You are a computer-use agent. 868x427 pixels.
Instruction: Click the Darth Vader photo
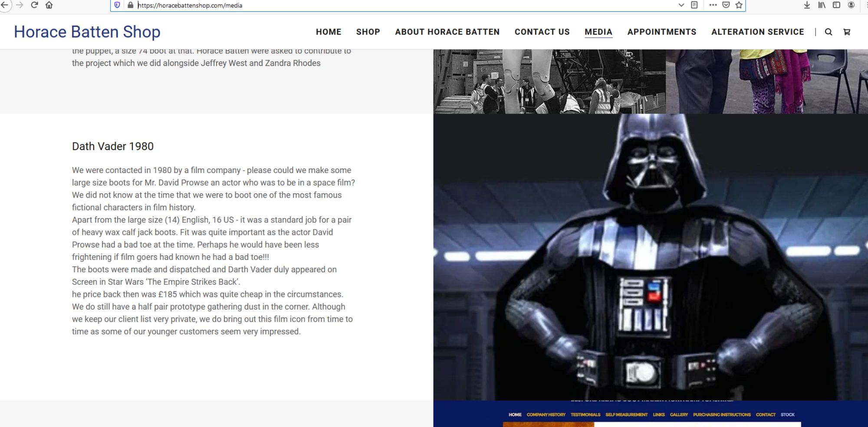(x=651, y=257)
